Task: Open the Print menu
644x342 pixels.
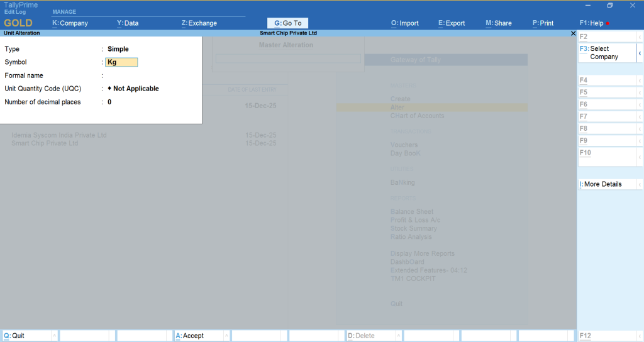Action: 543,23
